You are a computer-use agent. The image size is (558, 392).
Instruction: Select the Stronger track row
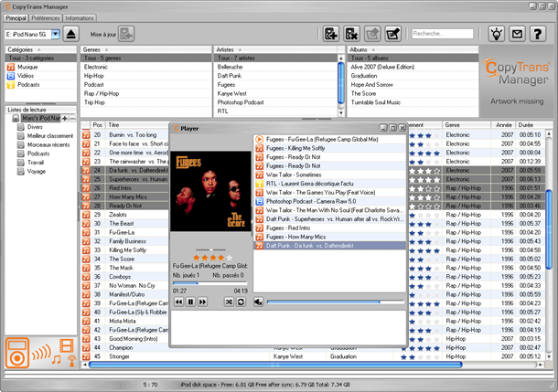(315, 356)
